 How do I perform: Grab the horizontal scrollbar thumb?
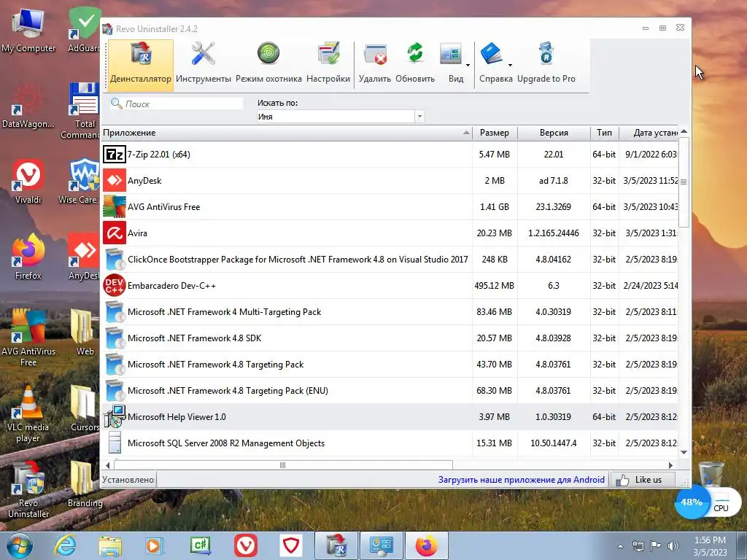point(283,465)
